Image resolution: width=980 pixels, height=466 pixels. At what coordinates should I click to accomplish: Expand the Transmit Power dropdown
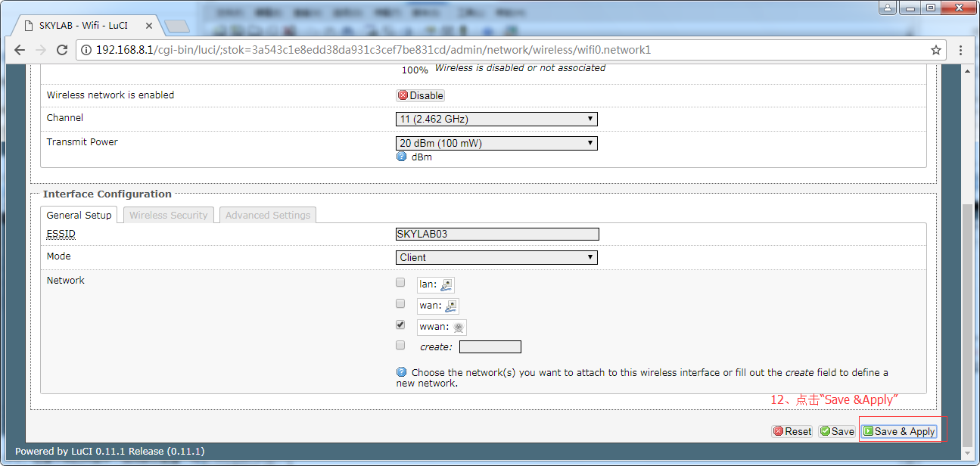(496, 144)
